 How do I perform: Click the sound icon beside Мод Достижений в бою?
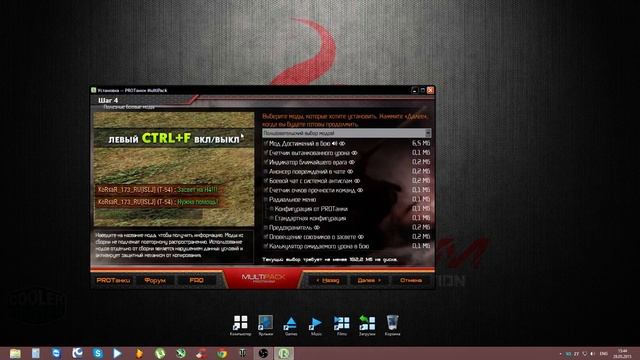coord(335,143)
